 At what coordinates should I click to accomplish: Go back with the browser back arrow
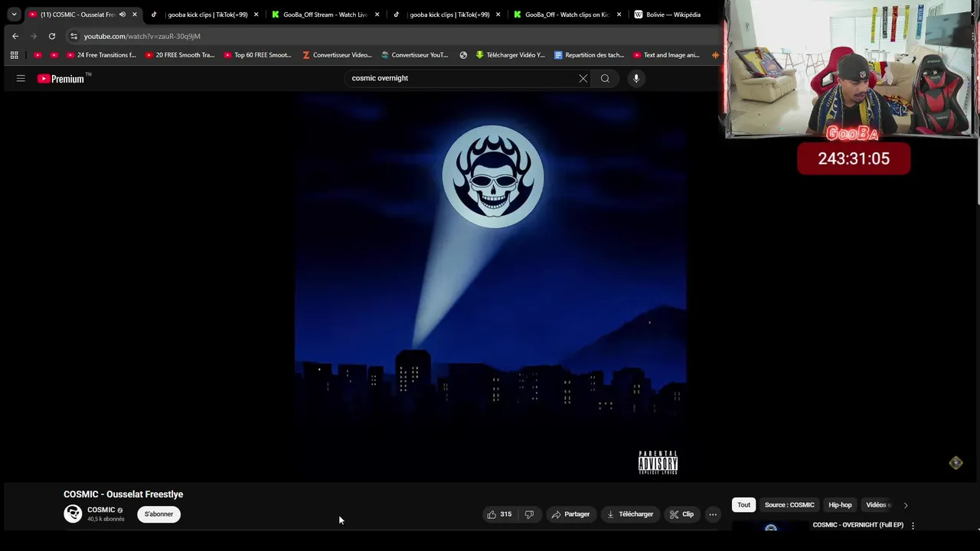(15, 36)
